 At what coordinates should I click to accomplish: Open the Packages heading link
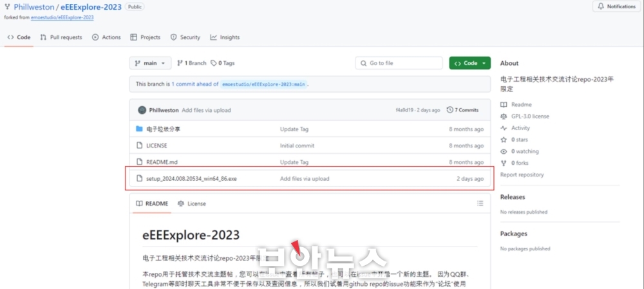click(x=513, y=234)
